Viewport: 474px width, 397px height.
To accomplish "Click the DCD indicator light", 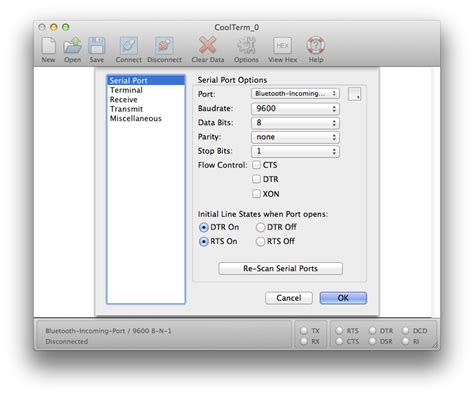I will click(405, 330).
